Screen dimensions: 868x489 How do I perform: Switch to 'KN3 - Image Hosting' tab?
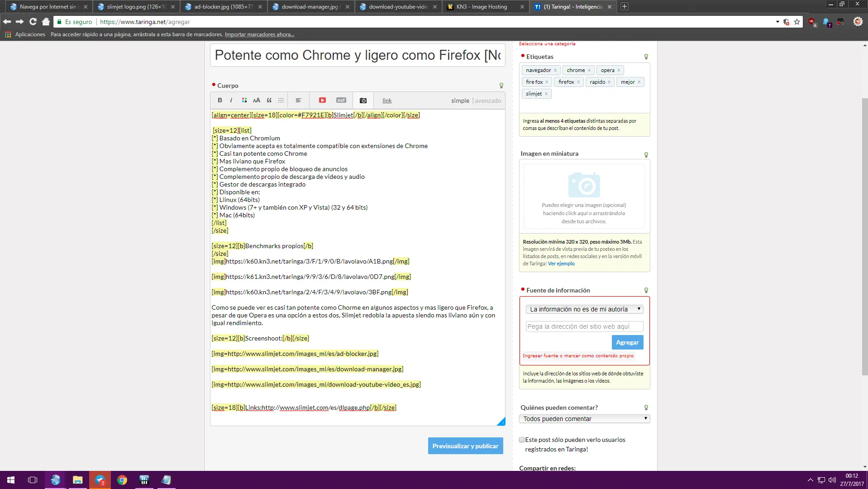[x=486, y=7]
